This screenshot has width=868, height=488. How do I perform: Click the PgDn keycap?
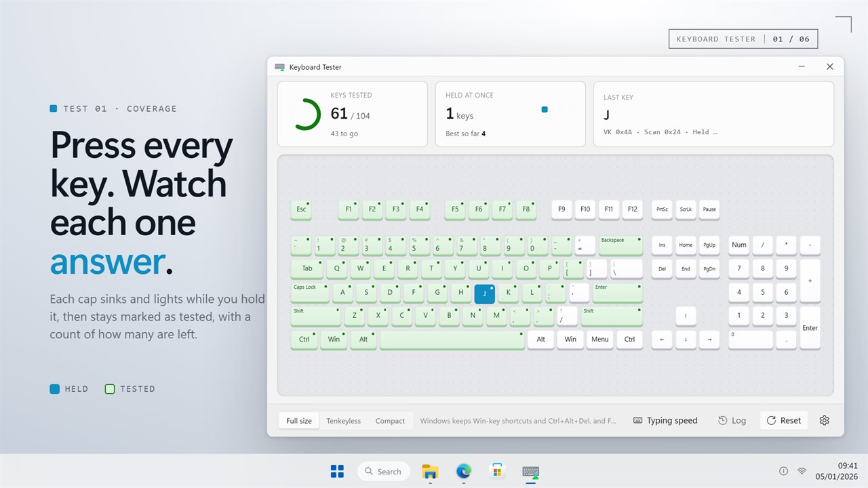(709, 269)
